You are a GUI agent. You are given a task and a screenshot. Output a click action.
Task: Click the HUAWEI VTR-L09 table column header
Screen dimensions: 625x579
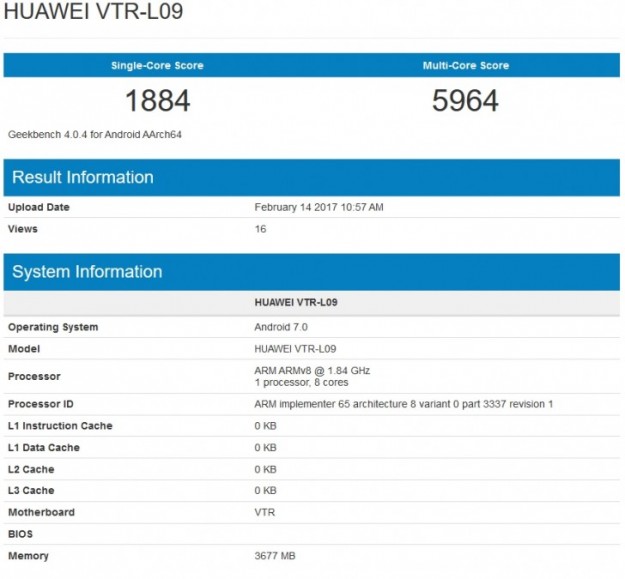pos(296,303)
